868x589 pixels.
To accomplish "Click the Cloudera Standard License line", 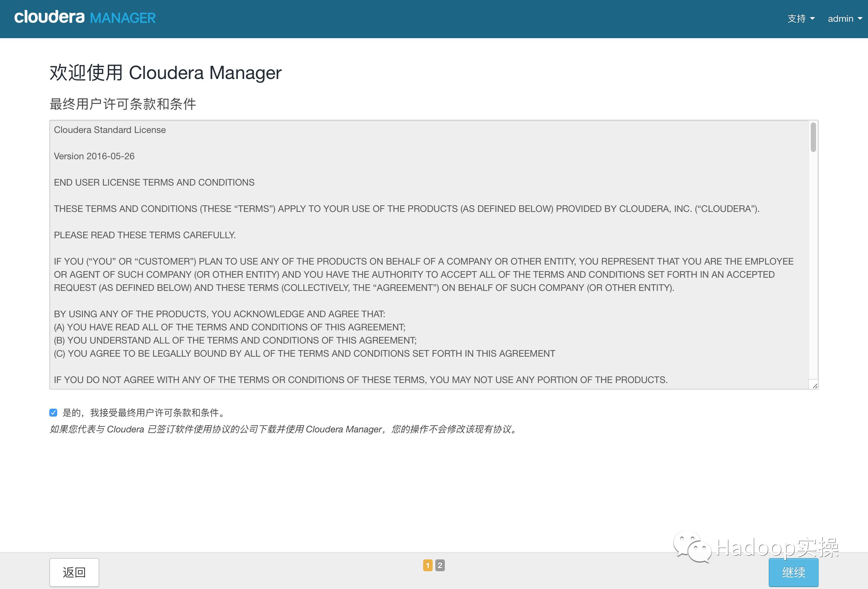I will tap(110, 130).
